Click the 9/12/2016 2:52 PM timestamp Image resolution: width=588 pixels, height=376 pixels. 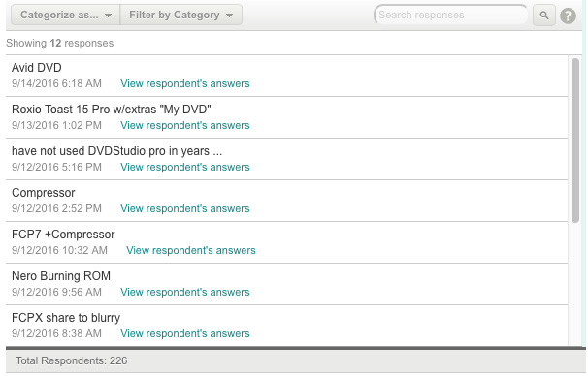56,208
